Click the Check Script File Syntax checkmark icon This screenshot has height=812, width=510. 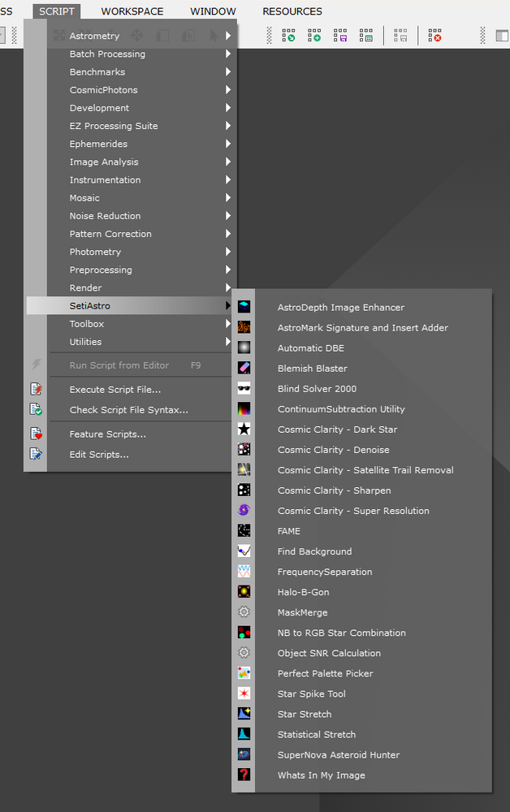(x=36, y=409)
